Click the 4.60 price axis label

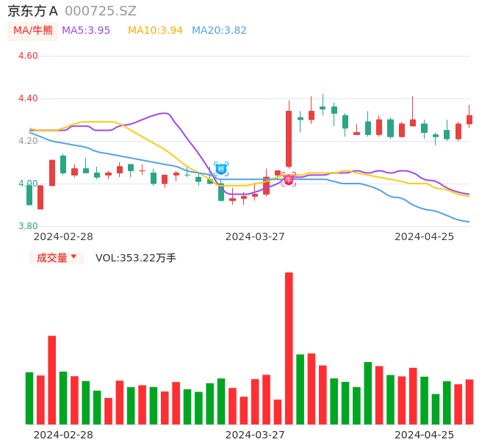click(x=28, y=56)
